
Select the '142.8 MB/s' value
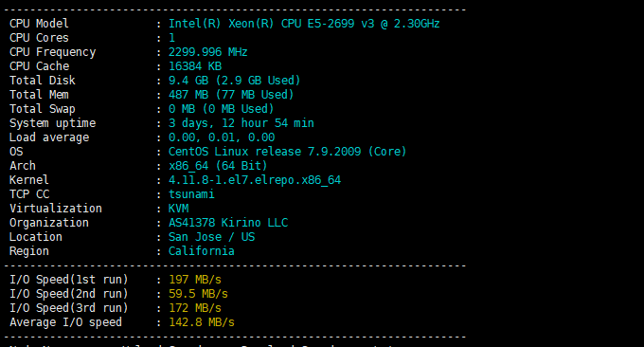tap(202, 322)
